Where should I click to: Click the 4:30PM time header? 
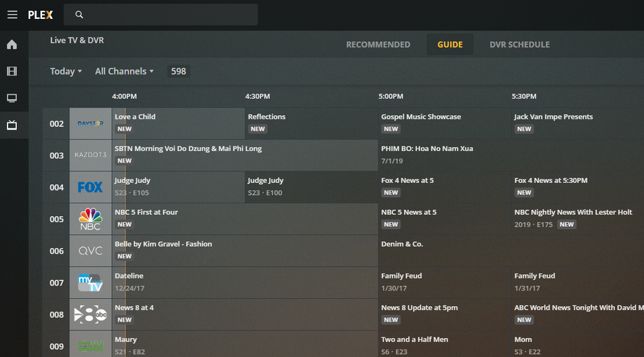pyautogui.click(x=258, y=96)
